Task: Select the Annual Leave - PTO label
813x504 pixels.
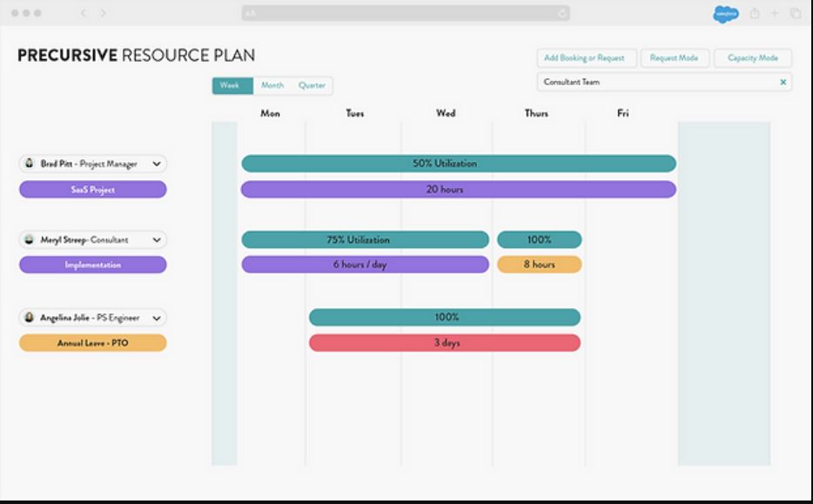Action: point(93,343)
